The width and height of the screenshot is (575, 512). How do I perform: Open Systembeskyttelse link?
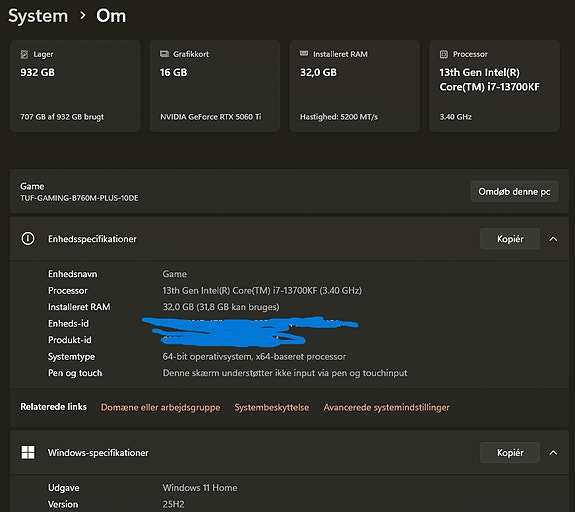tap(272, 407)
